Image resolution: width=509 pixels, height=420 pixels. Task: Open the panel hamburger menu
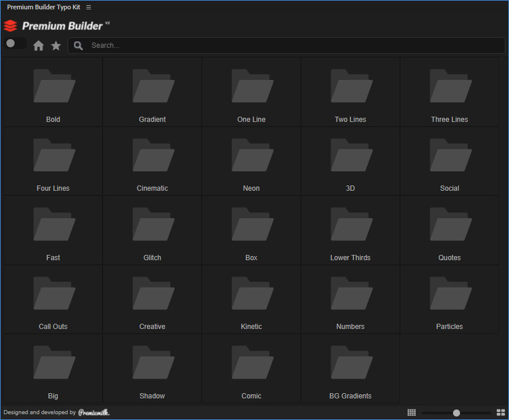point(89,7)
